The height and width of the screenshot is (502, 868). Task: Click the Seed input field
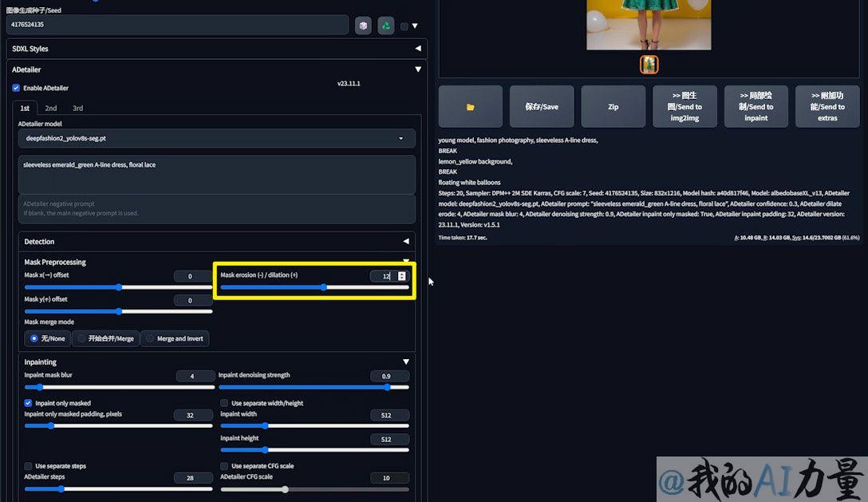click(177, 25)
